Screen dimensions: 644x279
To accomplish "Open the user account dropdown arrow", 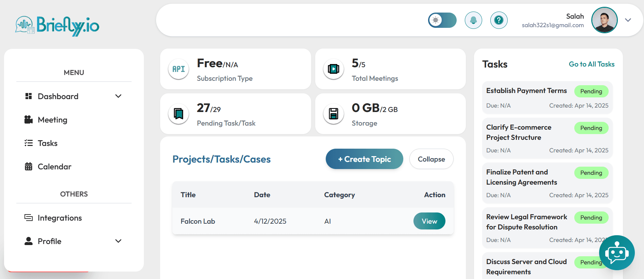I will [628, 20].
